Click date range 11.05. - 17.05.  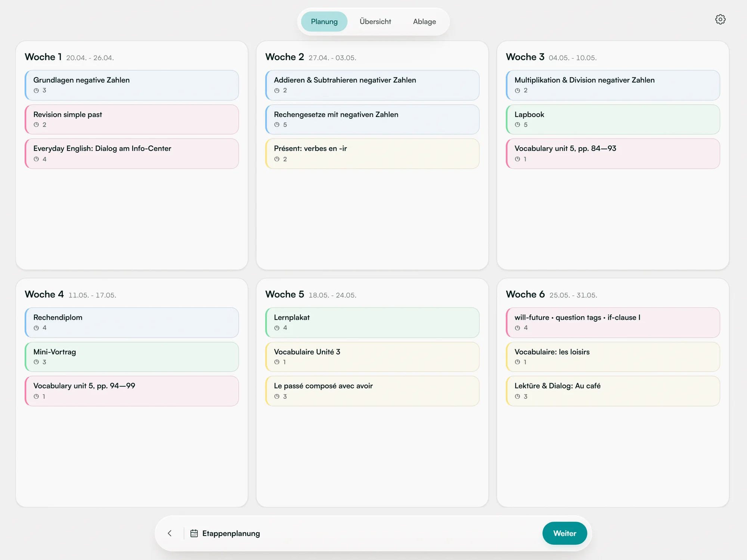click(92, 295)
